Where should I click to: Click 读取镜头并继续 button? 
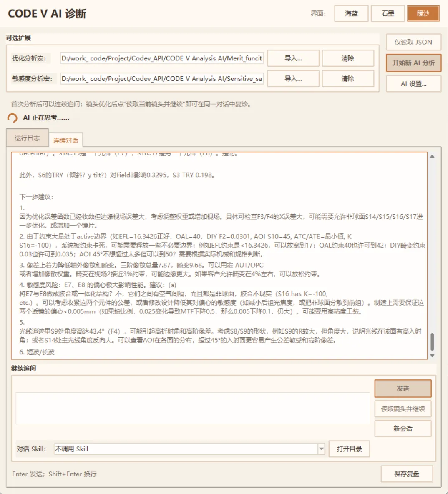[x=403, y=409]
